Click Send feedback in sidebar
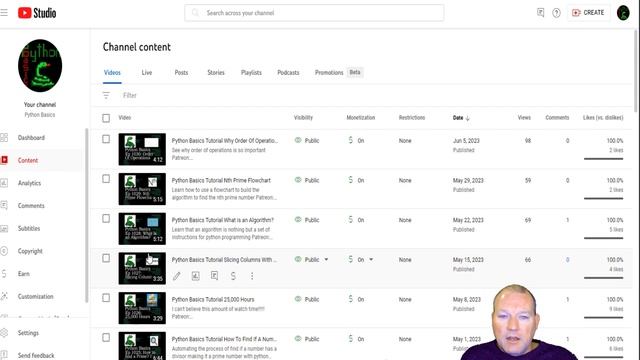 36,355
